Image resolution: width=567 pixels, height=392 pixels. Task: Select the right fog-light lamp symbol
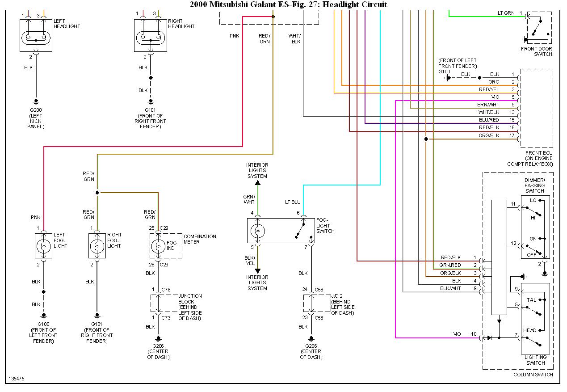(x=97, y=246)
